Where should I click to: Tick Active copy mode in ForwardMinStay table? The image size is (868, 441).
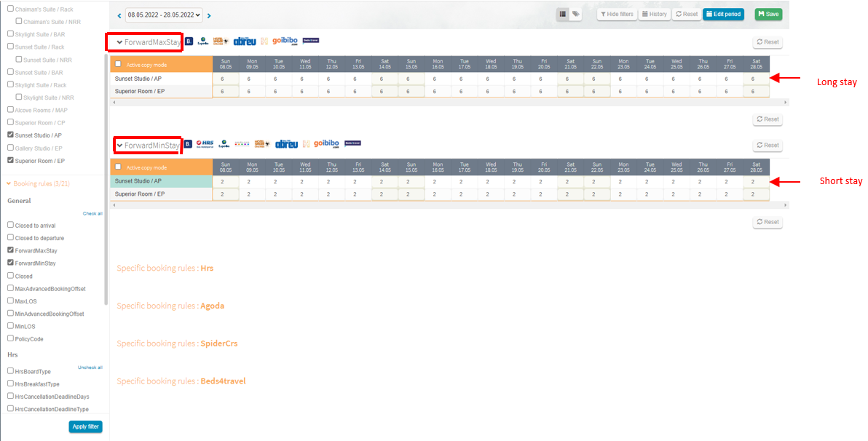point(119,167)
